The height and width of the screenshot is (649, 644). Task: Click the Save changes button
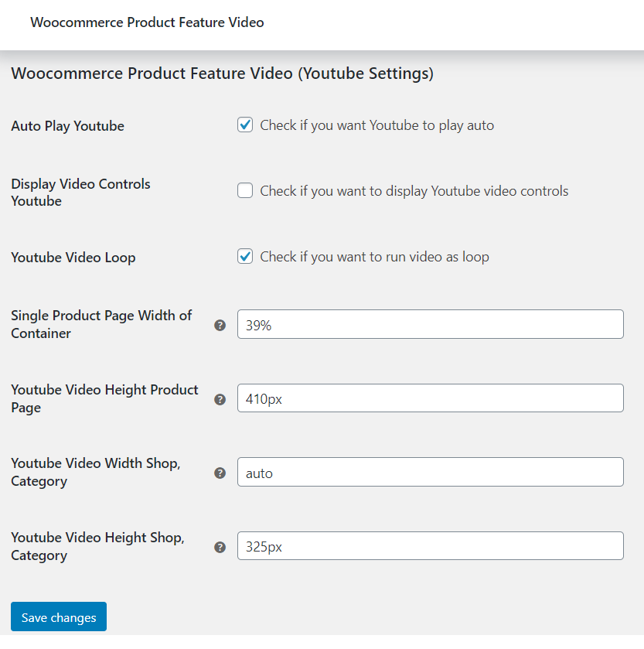click(58, 617)
